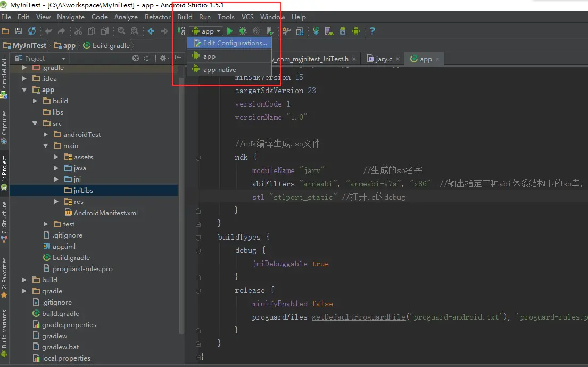
Task: Collapse the src folder arrow
Action: (35, 123)
